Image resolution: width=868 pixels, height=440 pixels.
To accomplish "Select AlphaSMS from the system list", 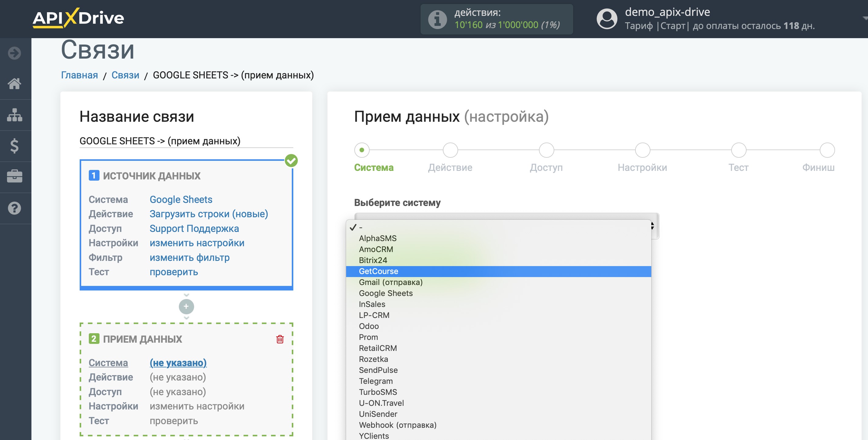I will [498, 238].
